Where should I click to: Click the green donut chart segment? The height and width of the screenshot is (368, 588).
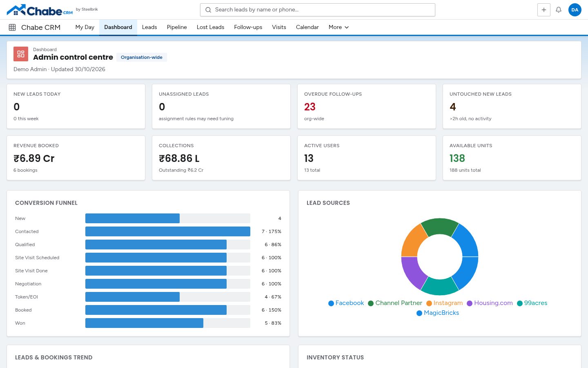pos(440,226)
